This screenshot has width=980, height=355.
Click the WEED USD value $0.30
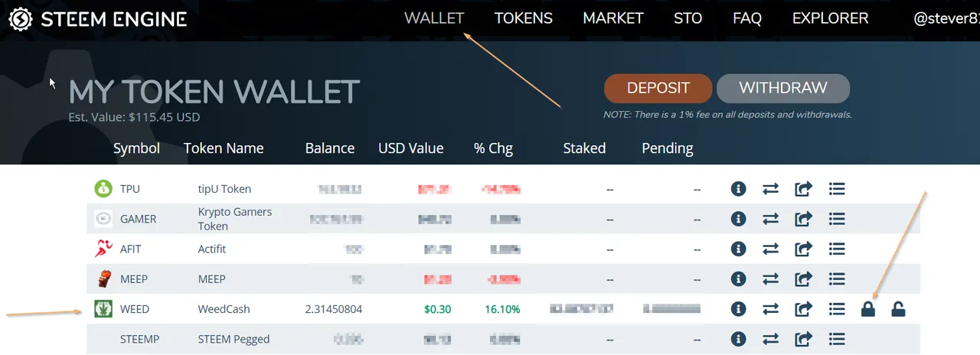(x=439, y=309)
